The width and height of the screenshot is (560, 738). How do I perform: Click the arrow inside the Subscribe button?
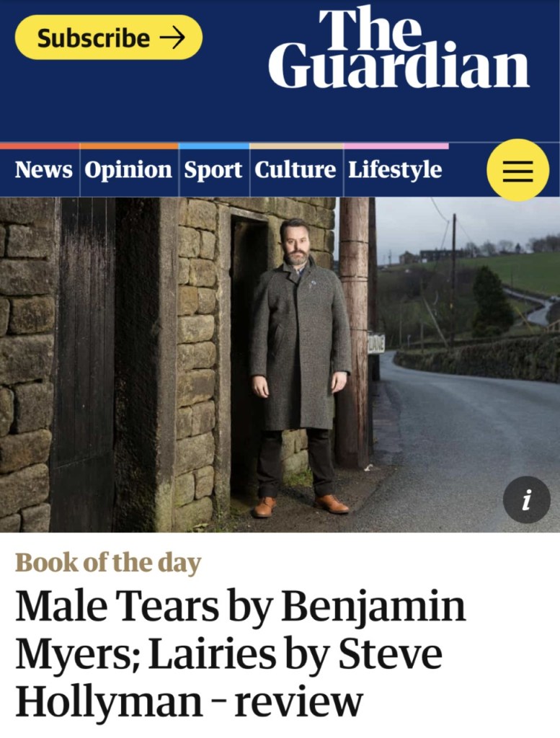[172, 37]
